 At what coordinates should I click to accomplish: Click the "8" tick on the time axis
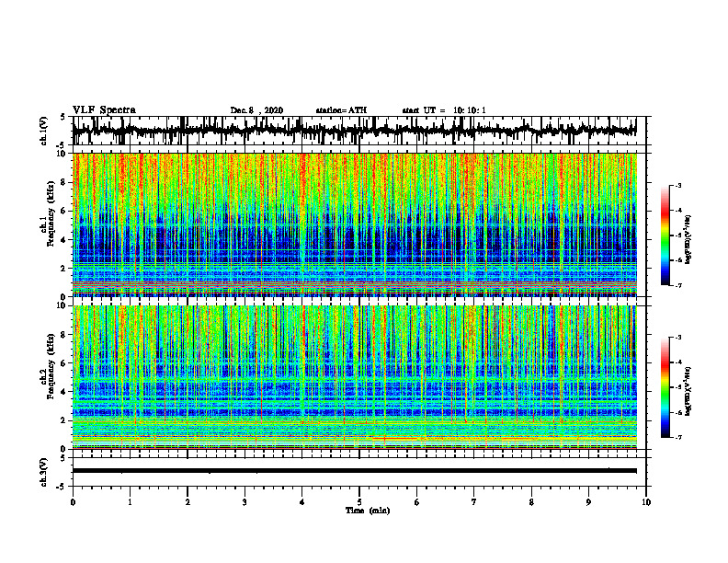531,502
